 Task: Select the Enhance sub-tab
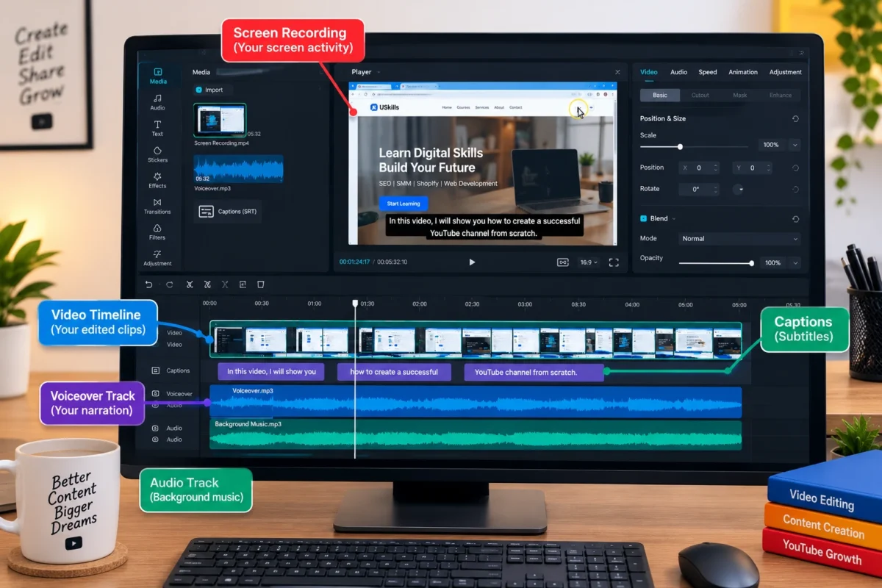pos(781,96)
